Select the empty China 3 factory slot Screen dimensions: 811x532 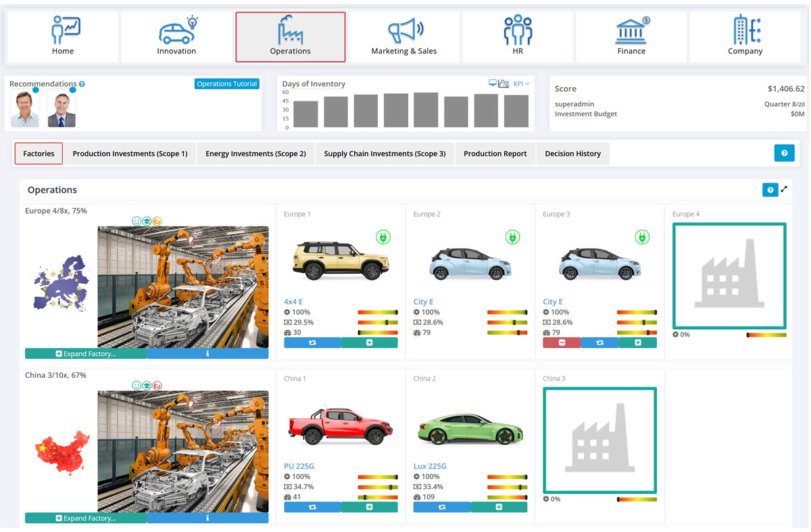599,440
